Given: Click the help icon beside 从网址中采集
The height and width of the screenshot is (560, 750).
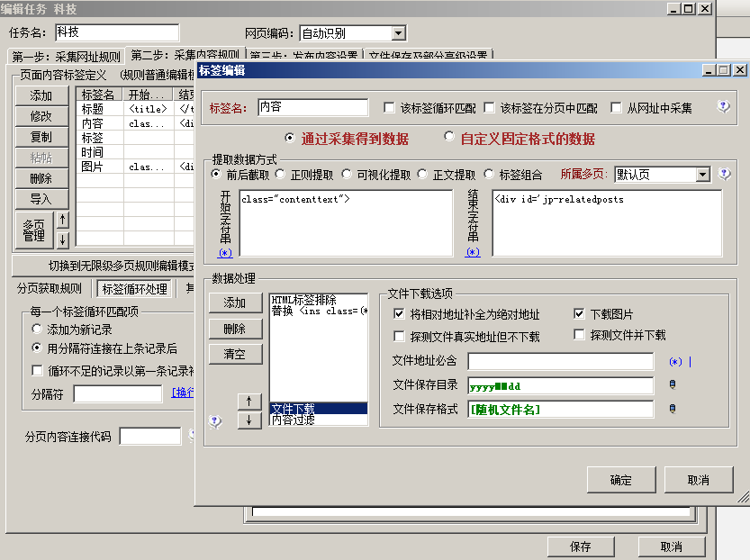Looking at the screenshot, I should 723,107.
